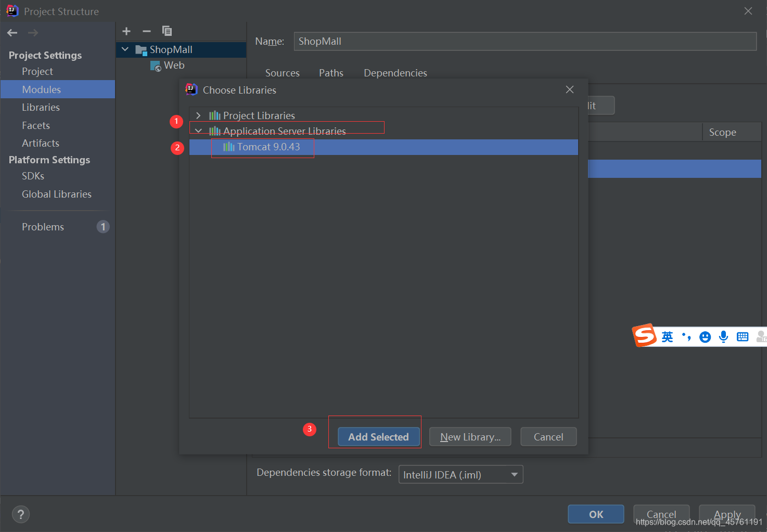Click OK in Project Structure

[596, 514]
